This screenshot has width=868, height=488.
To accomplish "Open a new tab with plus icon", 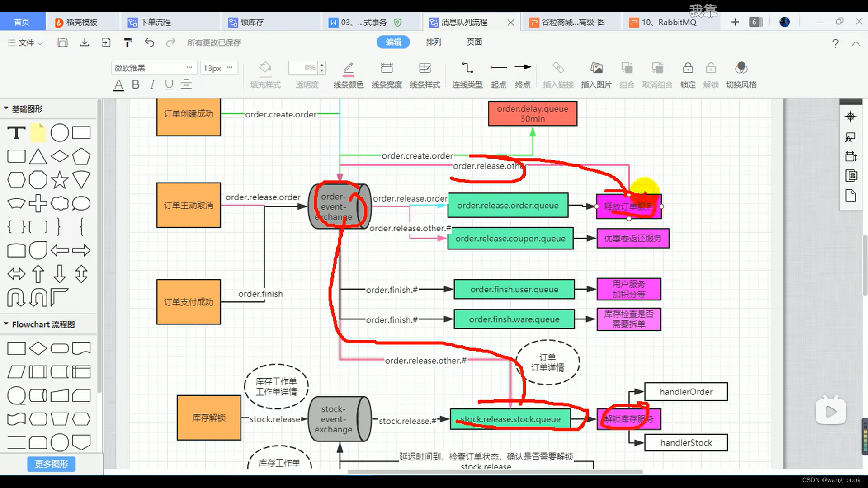I will point(735,22).
